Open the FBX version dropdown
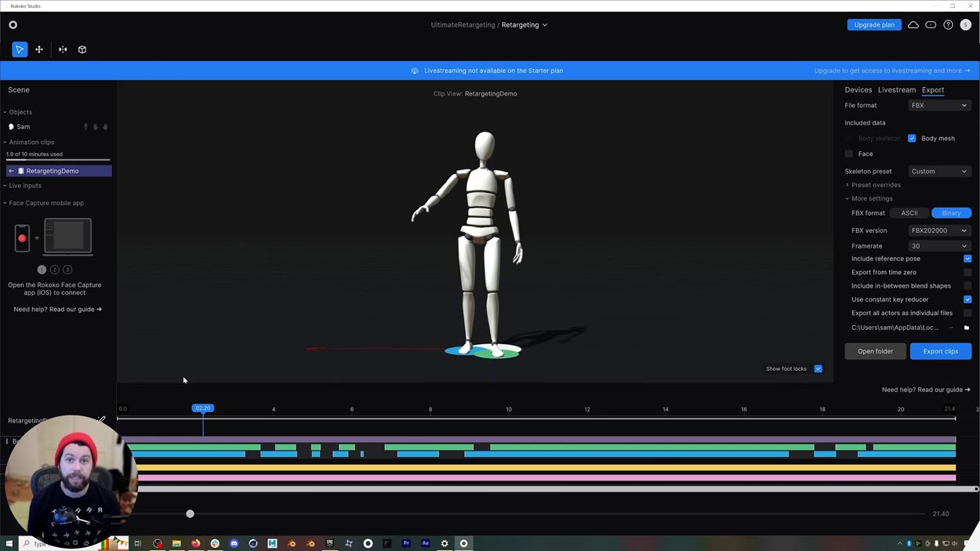Image resolution: width=980 pixels, height=551 pixels. coord(939,230)
